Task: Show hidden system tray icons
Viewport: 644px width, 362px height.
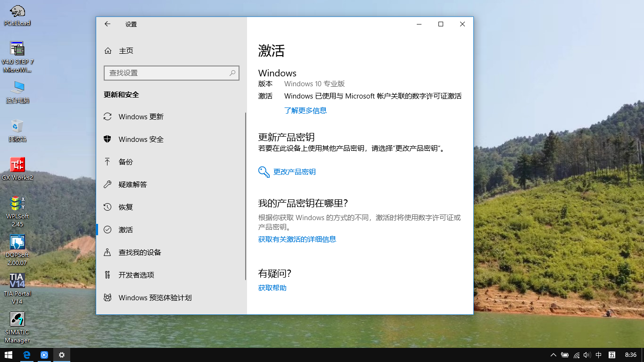Action: click(x=553, y=355)
